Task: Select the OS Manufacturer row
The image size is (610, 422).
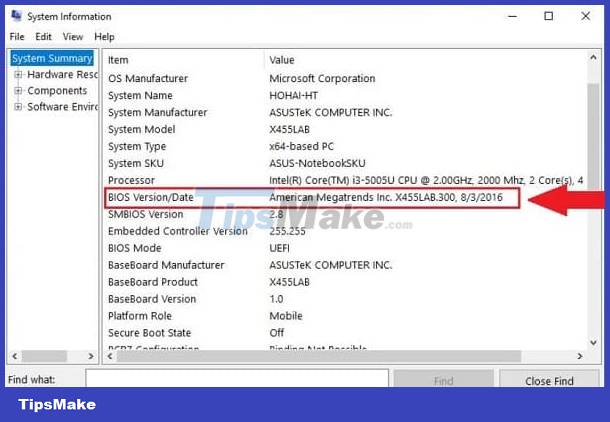Action: click(x=346, y=79)
